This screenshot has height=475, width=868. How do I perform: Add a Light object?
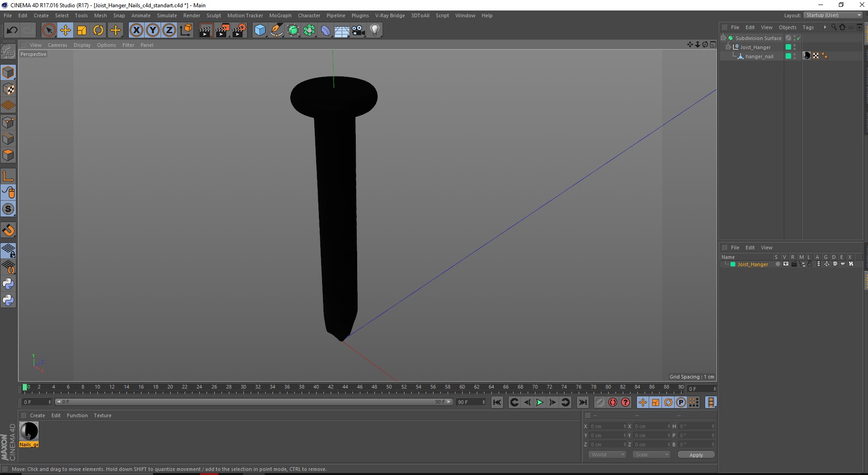point(375,30)
